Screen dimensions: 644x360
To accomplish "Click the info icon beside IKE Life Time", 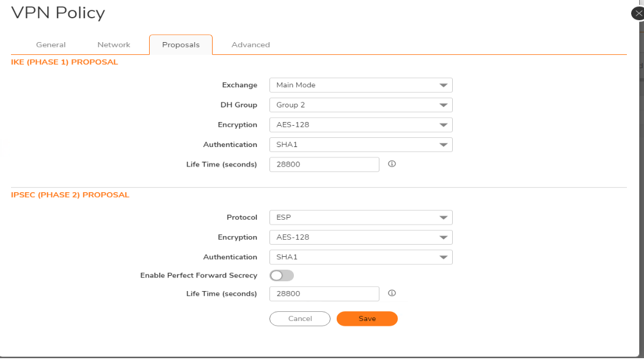I will [x=392, y=164].
